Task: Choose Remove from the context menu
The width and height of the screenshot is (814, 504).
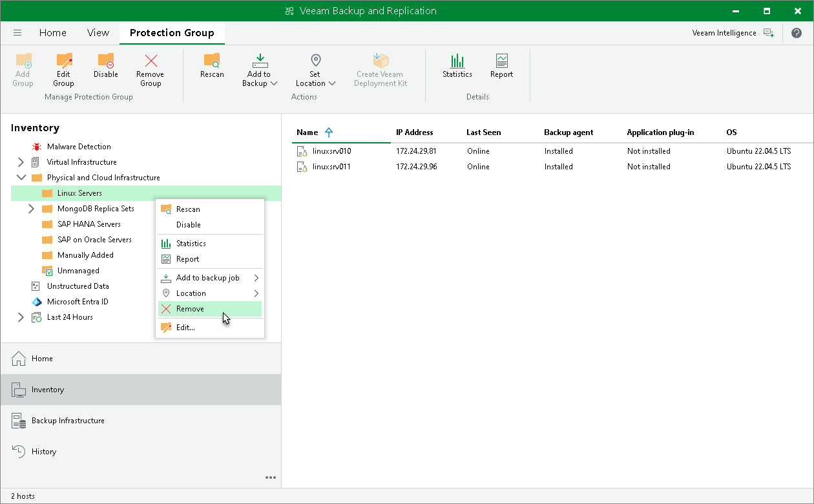Action: tap(210, 309)
